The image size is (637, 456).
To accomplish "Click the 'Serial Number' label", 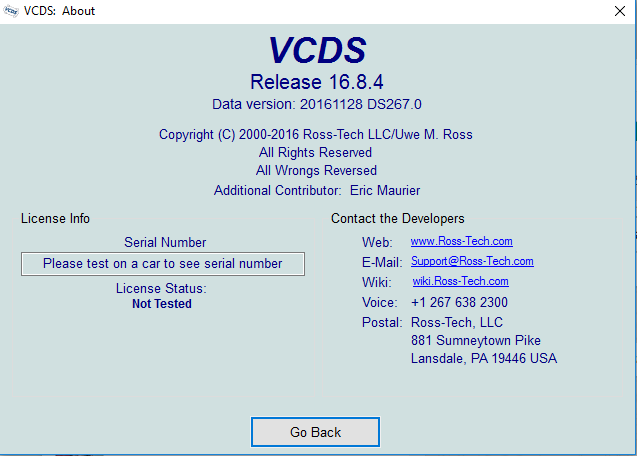I will [x=165, y=242].
